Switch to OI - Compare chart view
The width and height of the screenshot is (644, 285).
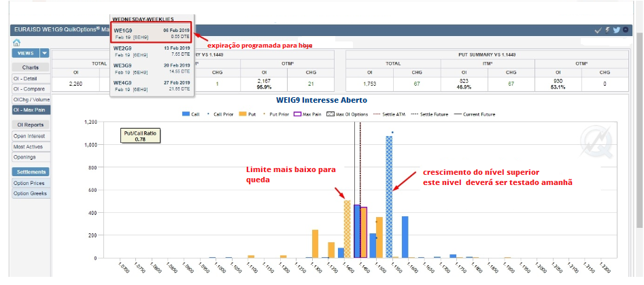click(x=30, y=89)
